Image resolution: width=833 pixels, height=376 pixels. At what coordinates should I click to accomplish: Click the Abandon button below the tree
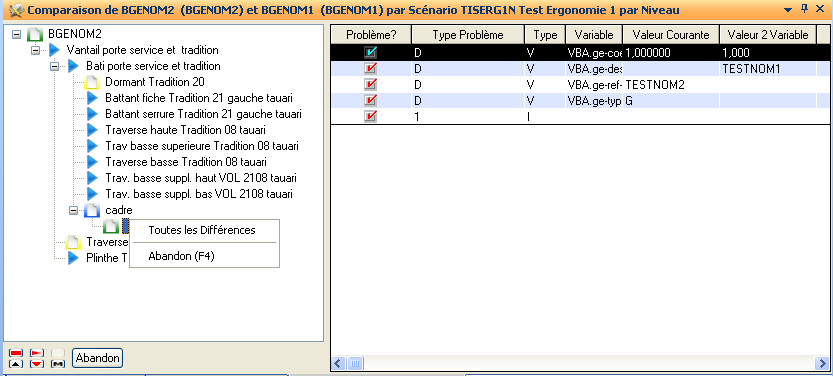97,358
